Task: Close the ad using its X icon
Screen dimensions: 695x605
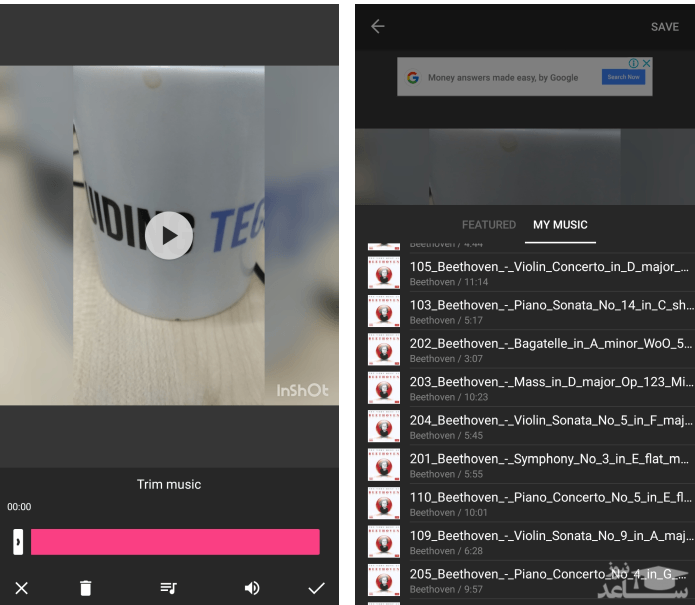Action: tap(646, 63)
